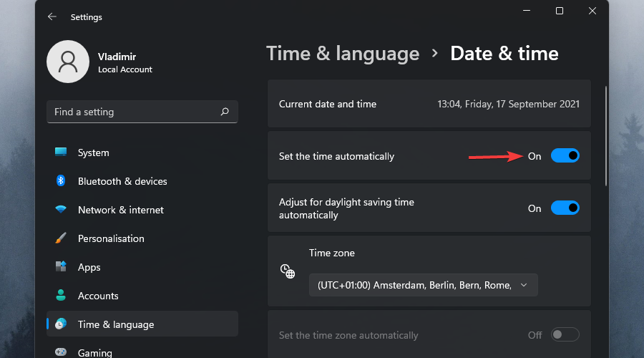Screen dimensions: 644x358
Task: Disable Adjust for daylight saving time switch
Action: point(565,208)
